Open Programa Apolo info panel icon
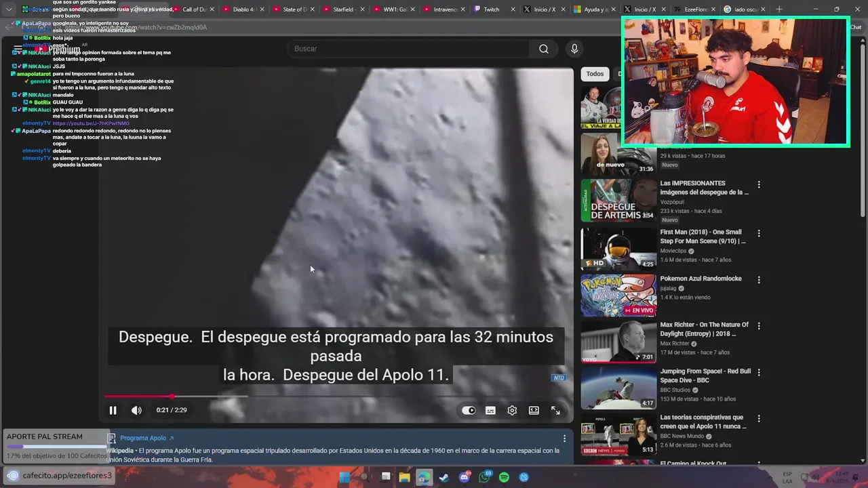Viewport: 868px width, 488px height. tap(111, 438)
